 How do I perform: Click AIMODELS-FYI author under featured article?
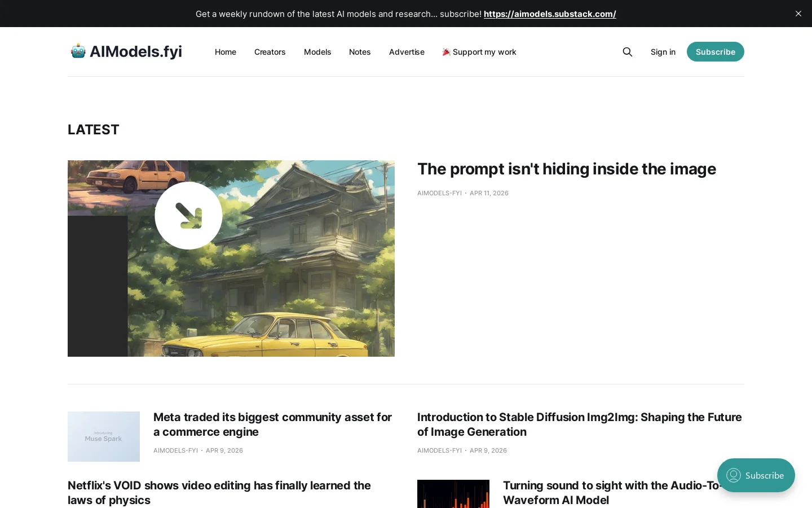[439, 193]
